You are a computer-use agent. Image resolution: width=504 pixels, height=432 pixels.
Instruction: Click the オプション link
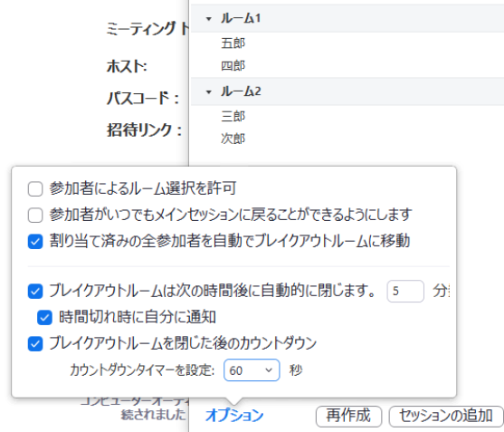(234, 416)
